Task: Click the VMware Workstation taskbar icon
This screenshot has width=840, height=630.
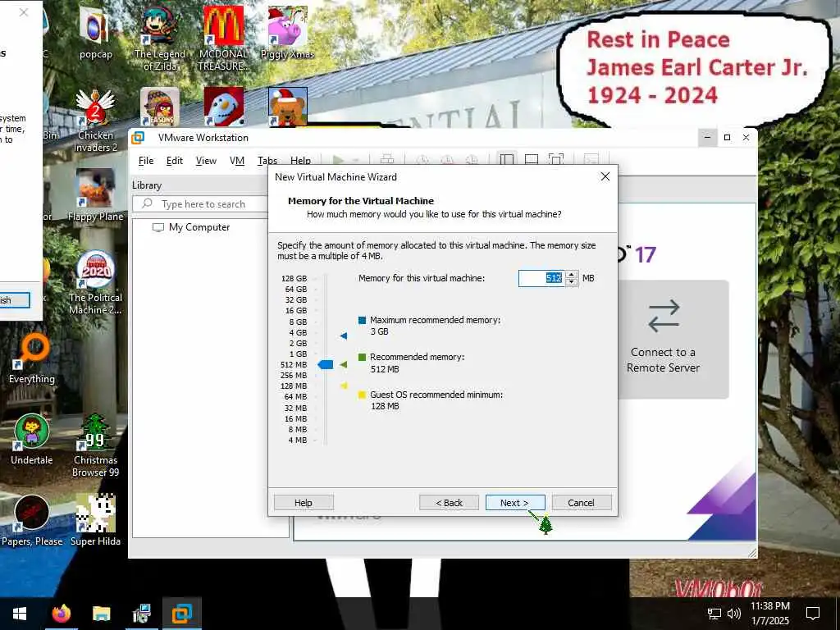Action: pyautogui.click(x=182, y=614)
